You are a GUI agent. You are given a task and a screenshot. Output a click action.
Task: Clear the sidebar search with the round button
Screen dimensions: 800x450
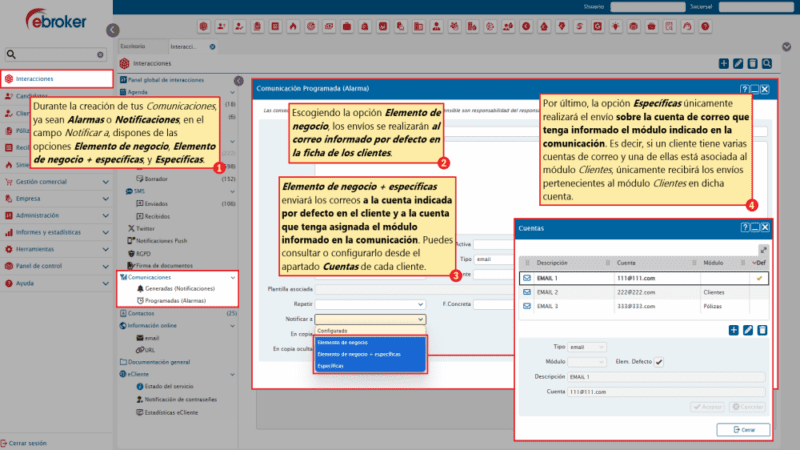pyautogui.click(x=100, y=55)
